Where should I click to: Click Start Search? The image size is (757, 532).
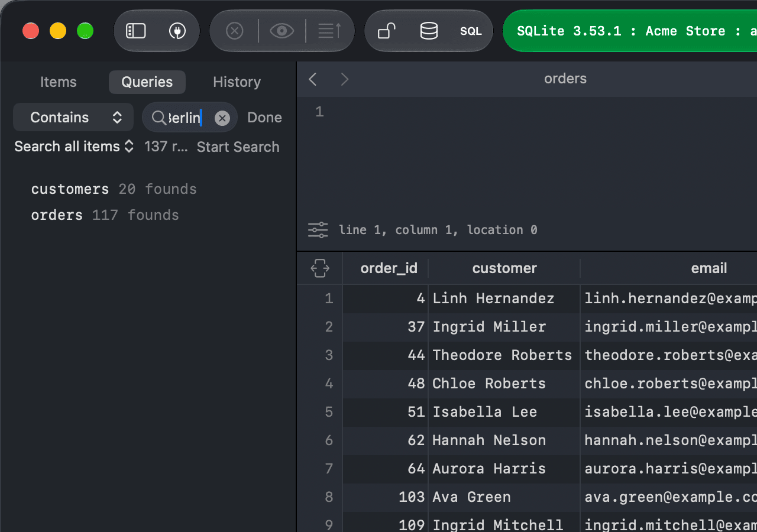pyautogui.click(x=238, y=147)
